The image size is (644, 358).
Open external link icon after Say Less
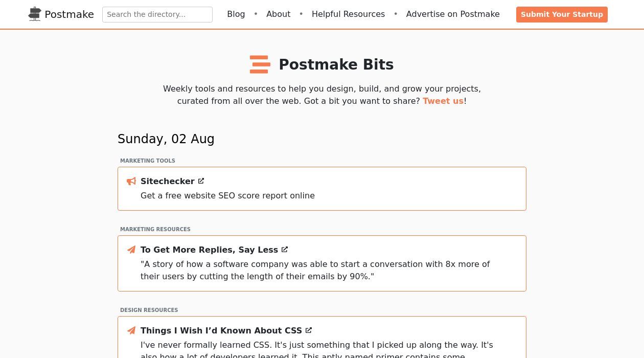(x=285, y=249)
